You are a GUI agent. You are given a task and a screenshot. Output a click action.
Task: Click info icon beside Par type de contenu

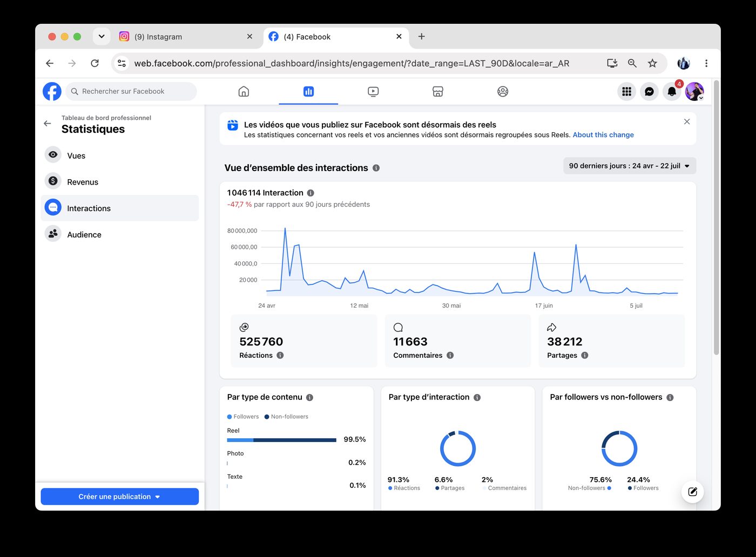[x=309, y=397]
